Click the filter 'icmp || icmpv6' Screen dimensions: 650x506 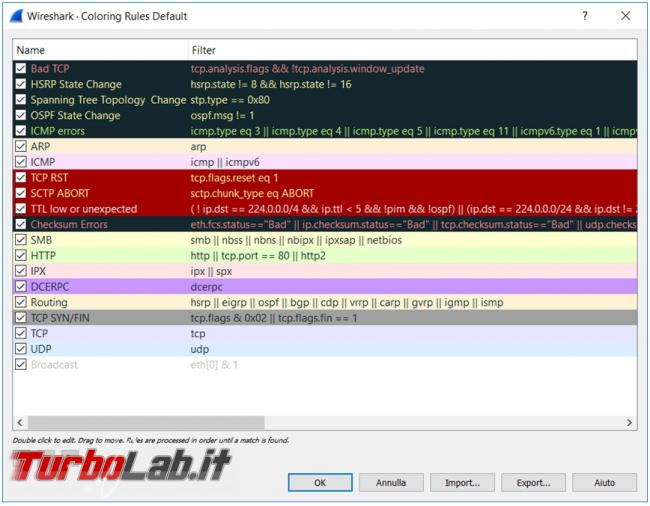pyautogui.click(x=225, y=162)
